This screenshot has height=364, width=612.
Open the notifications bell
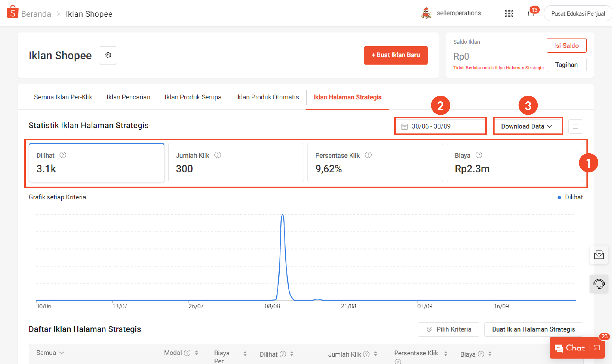tap(531, 14)
